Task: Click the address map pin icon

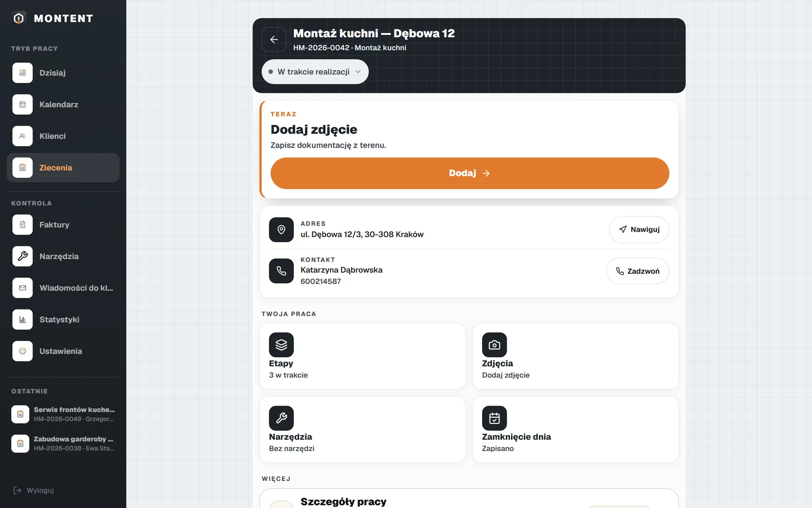Action: (x=281, y=230)
